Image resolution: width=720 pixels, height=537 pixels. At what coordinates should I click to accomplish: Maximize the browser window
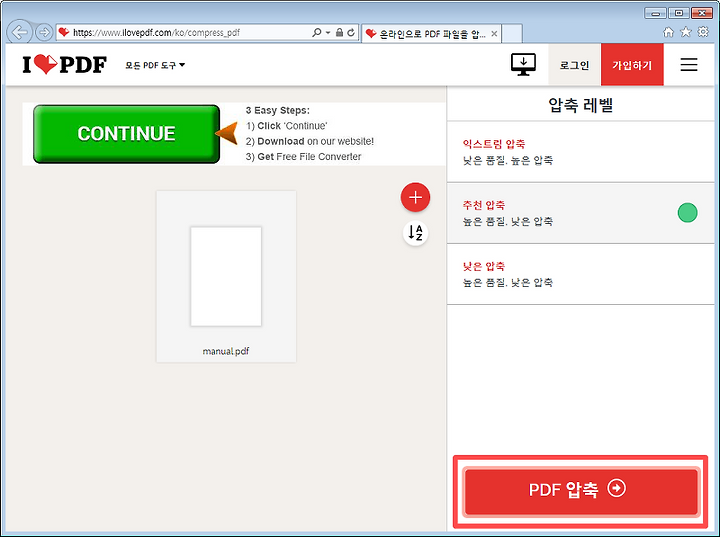click(678, 13)
